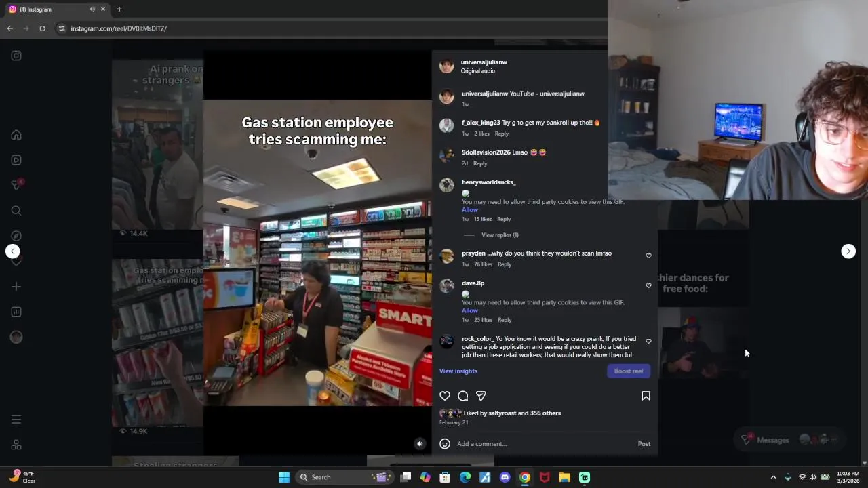The image size is (868, 488).
Task: Click the Add a comment field
Action: 545,444
